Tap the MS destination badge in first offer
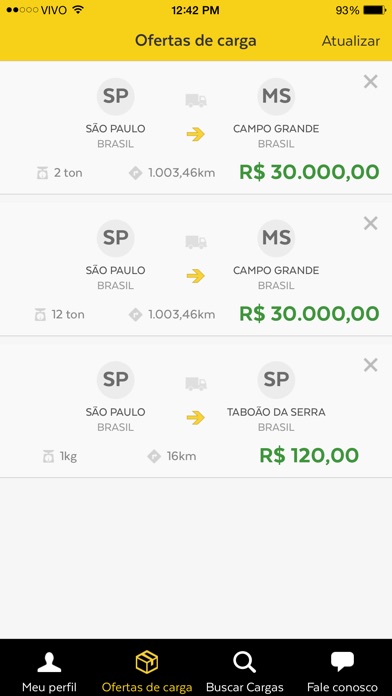 point(276,96)
